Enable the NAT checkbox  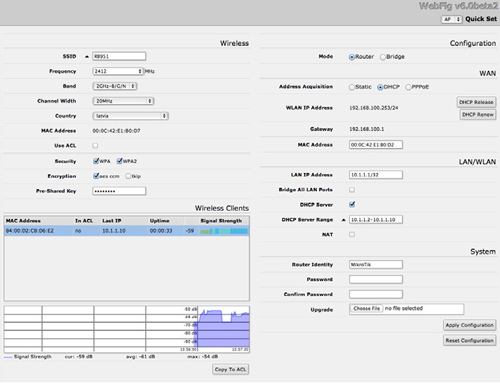(x=352, y=234)
